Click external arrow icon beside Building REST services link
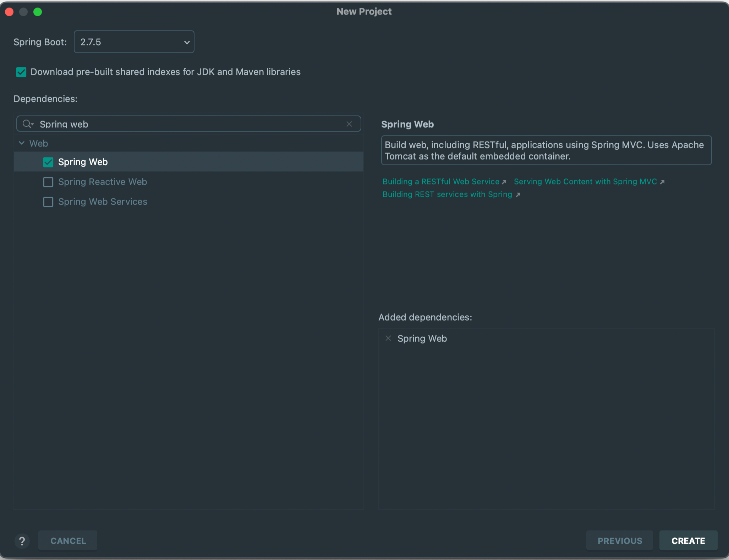 (518, 195)
